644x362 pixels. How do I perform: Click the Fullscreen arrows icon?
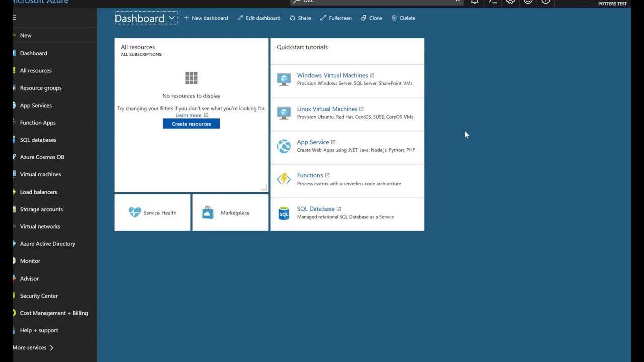[x=324, y=18]
